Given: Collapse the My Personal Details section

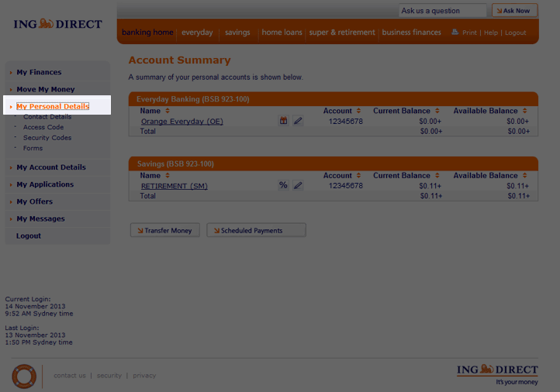Looking at the screenshot, I should click(52, 106).
